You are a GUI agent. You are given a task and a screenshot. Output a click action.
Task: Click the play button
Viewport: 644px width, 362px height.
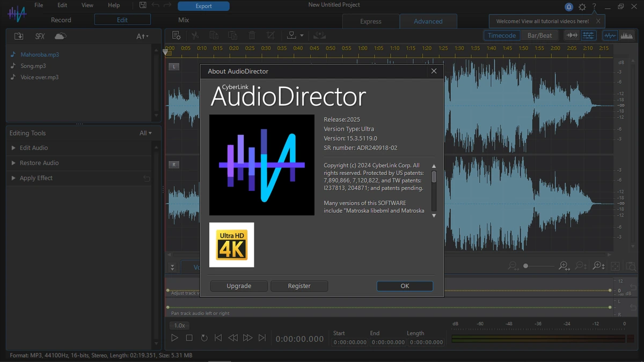(174, 338)
